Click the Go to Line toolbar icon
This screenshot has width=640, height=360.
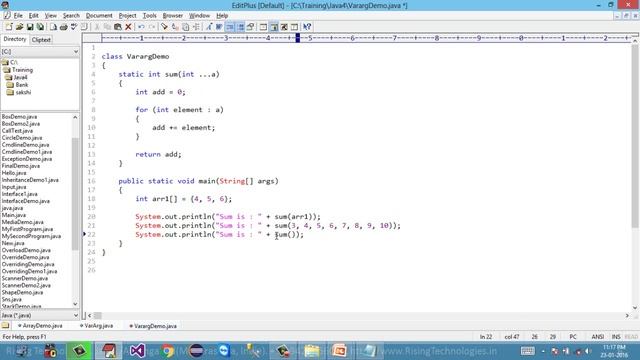196,27
